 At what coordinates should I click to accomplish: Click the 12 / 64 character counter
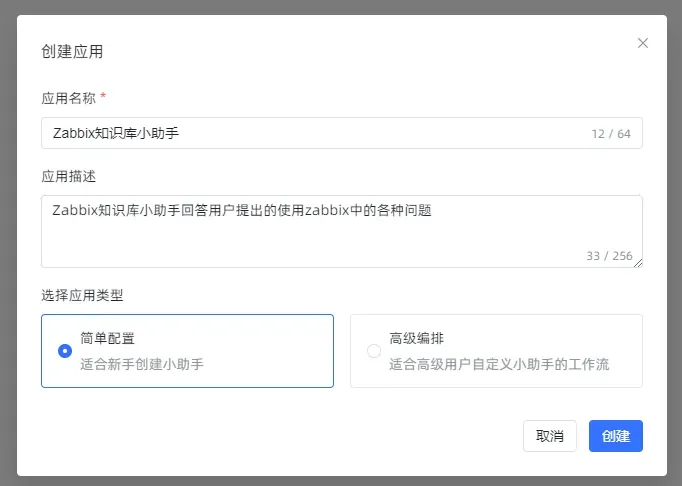[x=611, y=134]
